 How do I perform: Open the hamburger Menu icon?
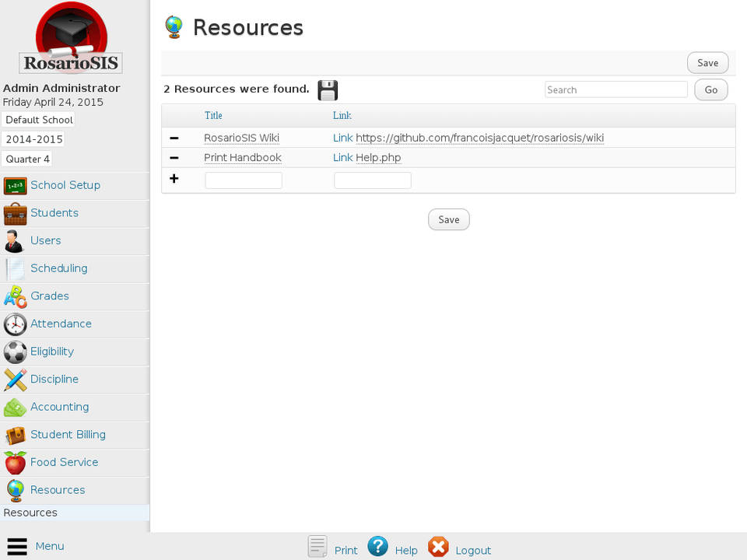17,546
